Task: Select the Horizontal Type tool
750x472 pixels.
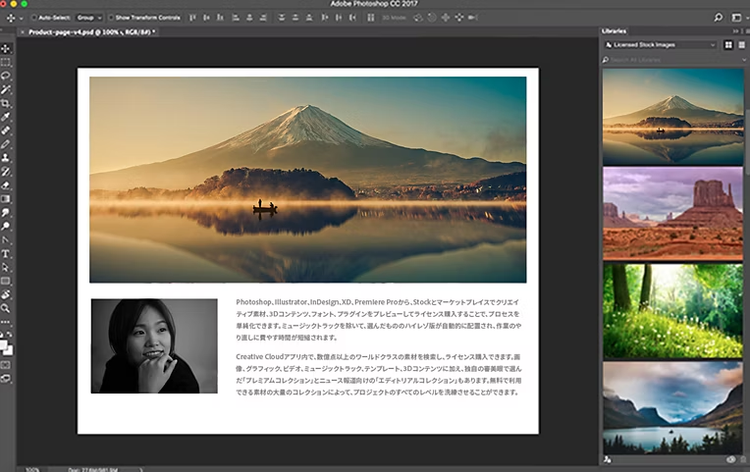Action: click(x=6, y=253)
